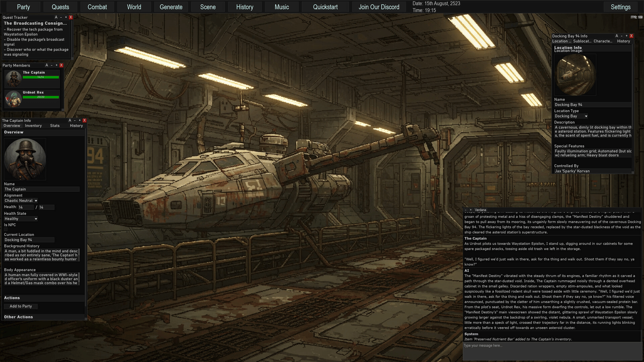
Task: Click The Captain's green health bar
Action: [x=41, y=77]
